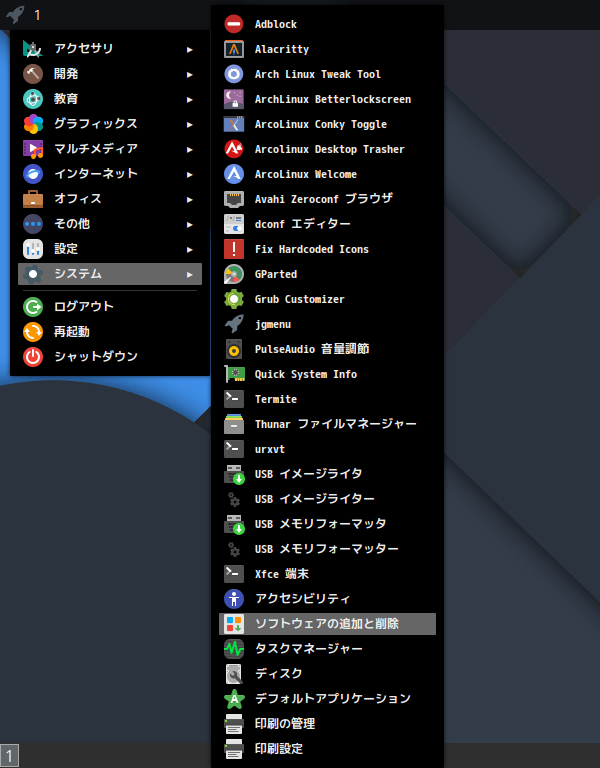Click the オフィス briefcase icon
The height and width of the screenshot is (768, 600).
pos(33,198)
